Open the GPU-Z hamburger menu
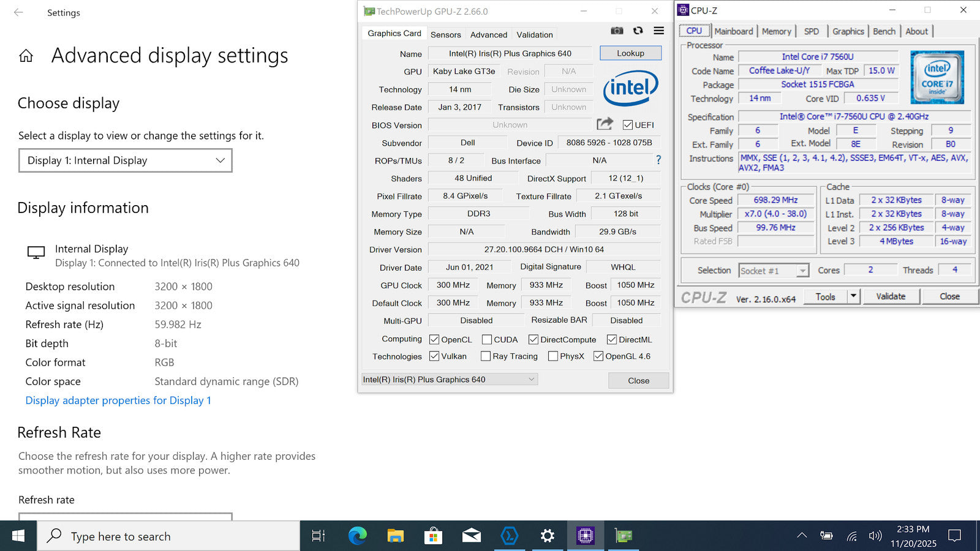The width and height of the screenshot is (980, 551). [658, 31]
